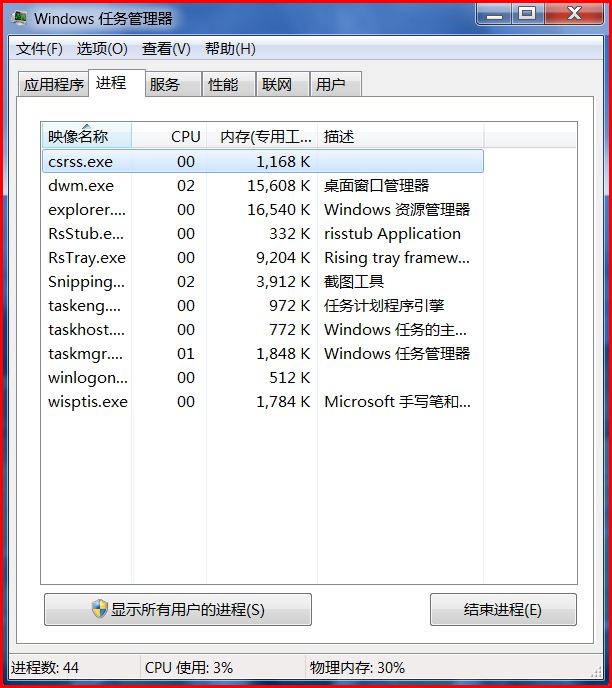Minimize the Task Manager window
The image size is (612, 688).
(494, 14)
